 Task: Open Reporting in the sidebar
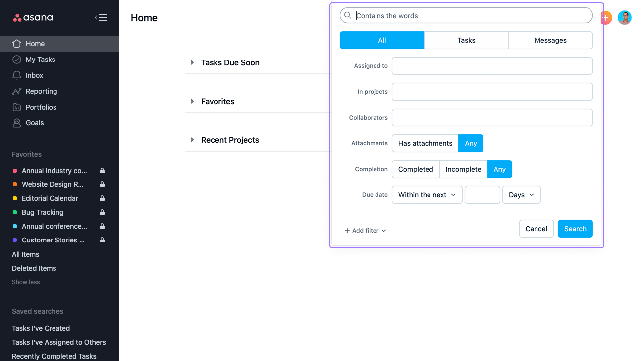[59, 91]
